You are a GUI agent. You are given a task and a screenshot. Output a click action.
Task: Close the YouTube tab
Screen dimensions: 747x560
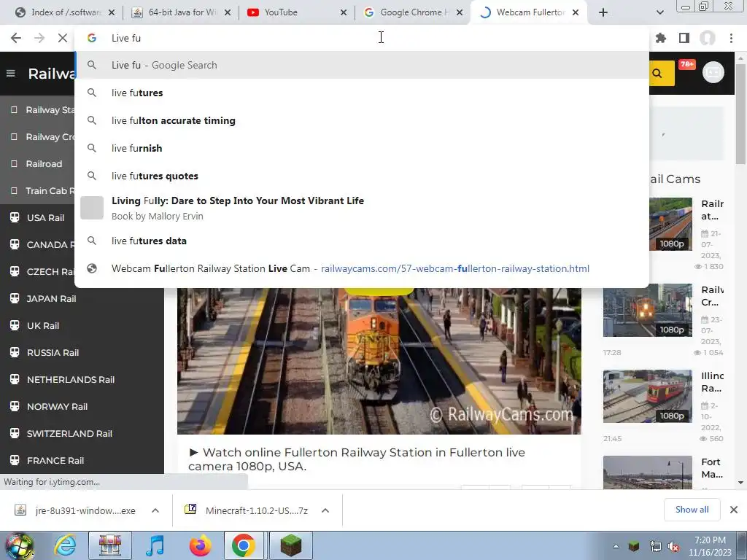click(344, 12)
